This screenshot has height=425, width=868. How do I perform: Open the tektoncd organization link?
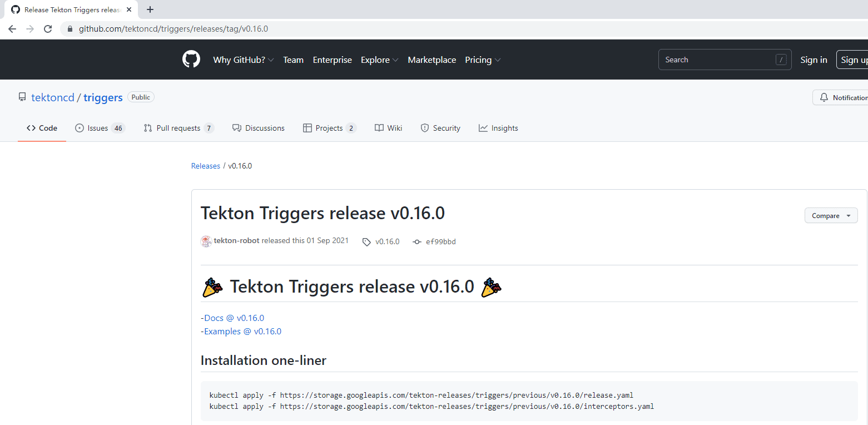53,97
